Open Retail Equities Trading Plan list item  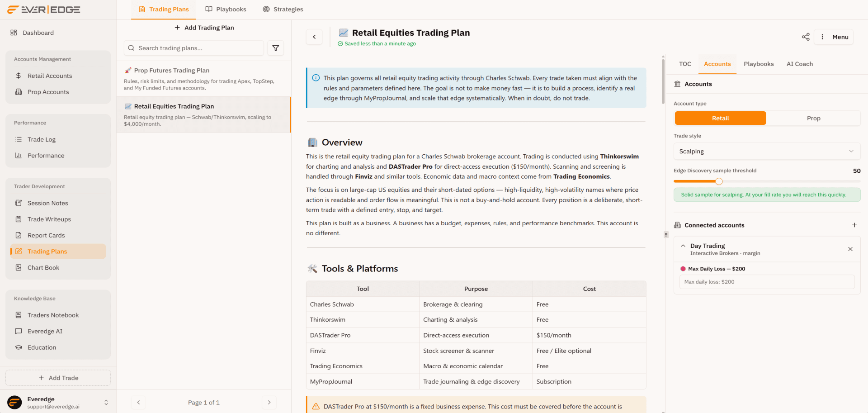[x=204, y=114]
